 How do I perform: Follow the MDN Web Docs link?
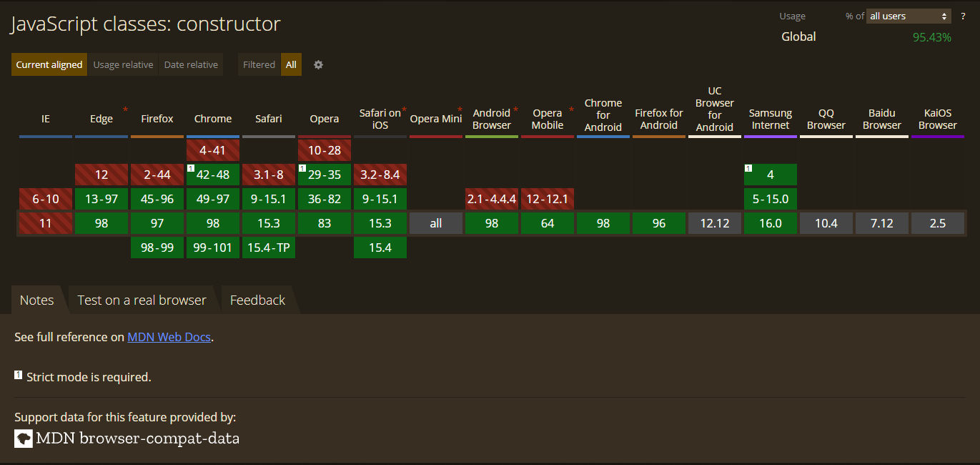pos(169,337)
